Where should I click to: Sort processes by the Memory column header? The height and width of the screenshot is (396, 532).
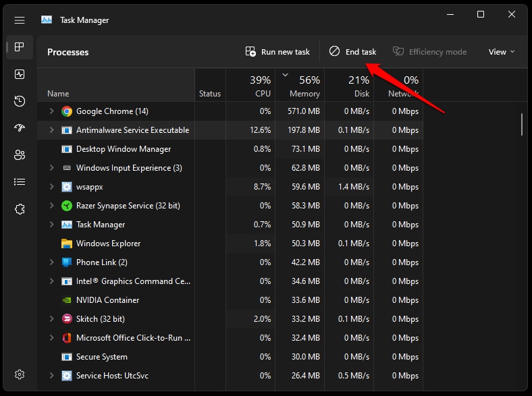click(300, 85)
